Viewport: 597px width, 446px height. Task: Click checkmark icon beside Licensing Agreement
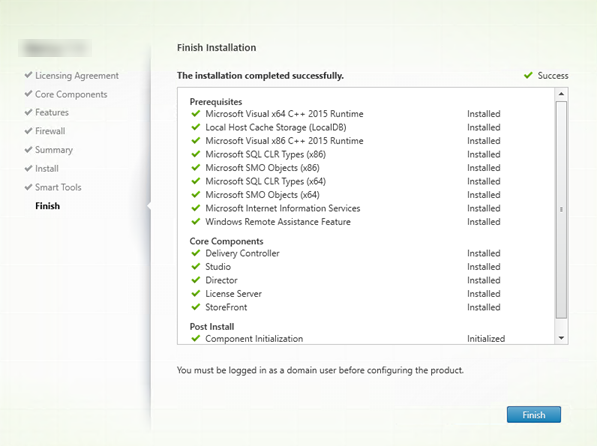[x=28, y=75]
